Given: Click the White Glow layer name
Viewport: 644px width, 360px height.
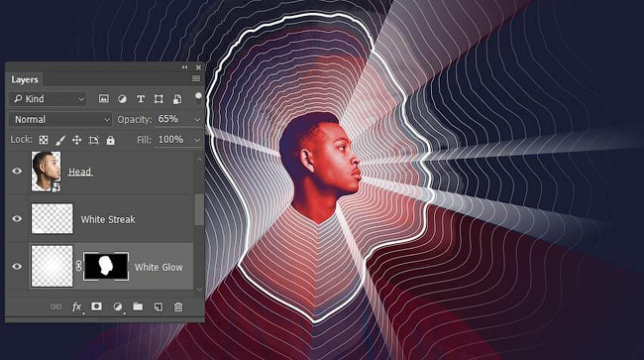Looking at the screenshot, I should (159, 267).
